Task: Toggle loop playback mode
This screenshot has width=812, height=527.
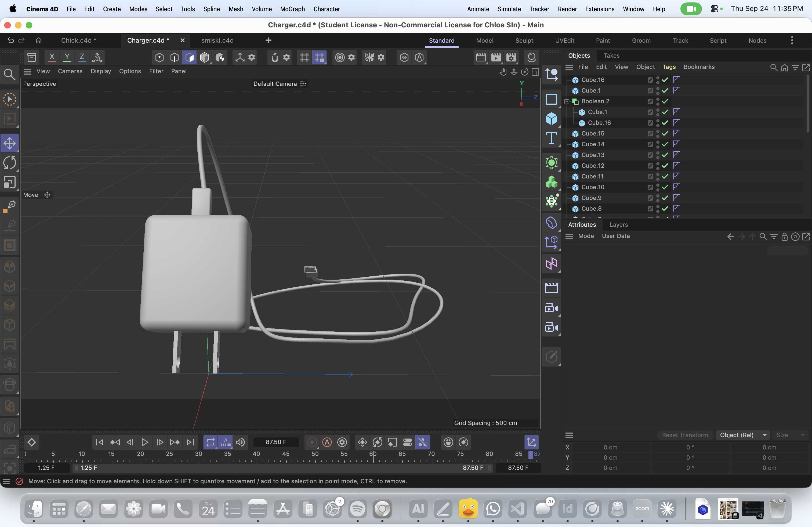Action: click(211, 442)
